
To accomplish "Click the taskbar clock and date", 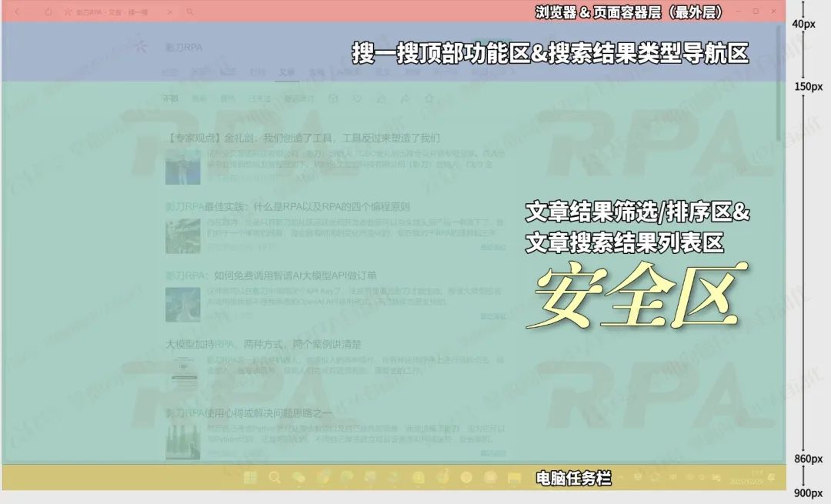I will click(746, 478).
